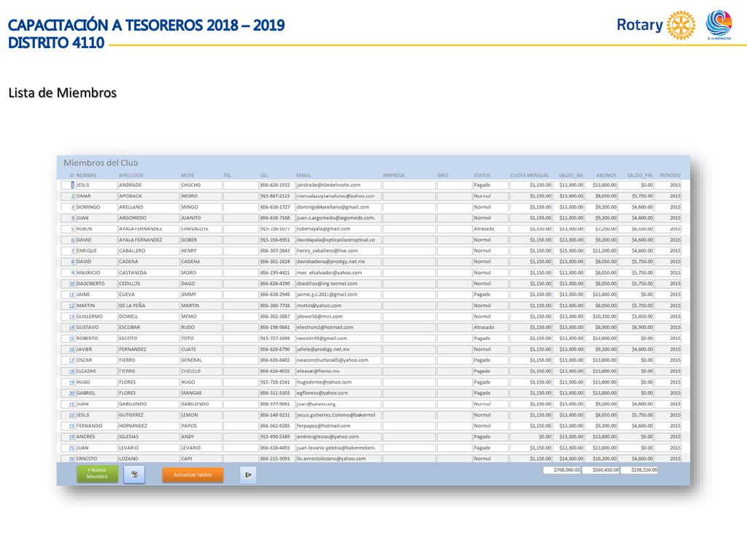
Task: Open member ID link 16 for JAVIER
Action: (71, 349)
